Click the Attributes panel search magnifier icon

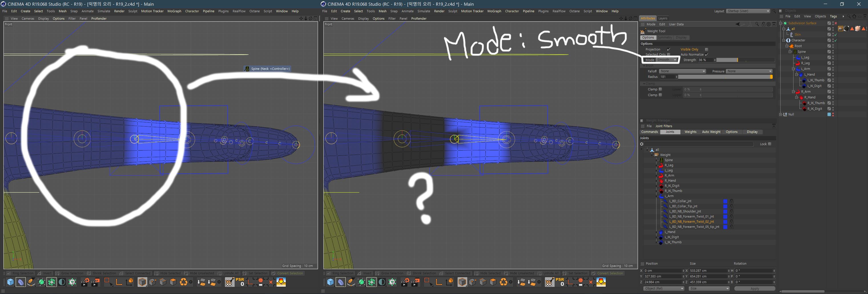click(x=757, y=24)
